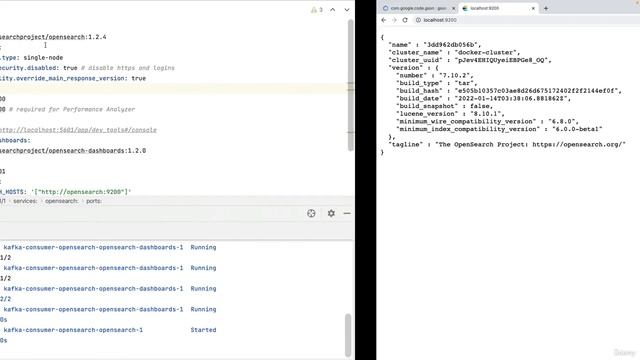Jump to previous highlighted problem arrow
The image size is (640, 360).
tap(333, 10)
